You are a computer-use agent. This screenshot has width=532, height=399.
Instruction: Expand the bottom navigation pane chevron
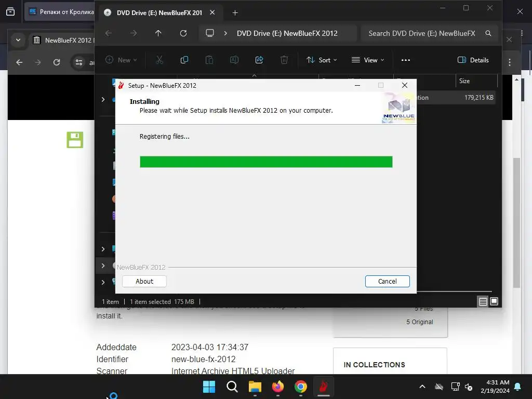point(103,282)
